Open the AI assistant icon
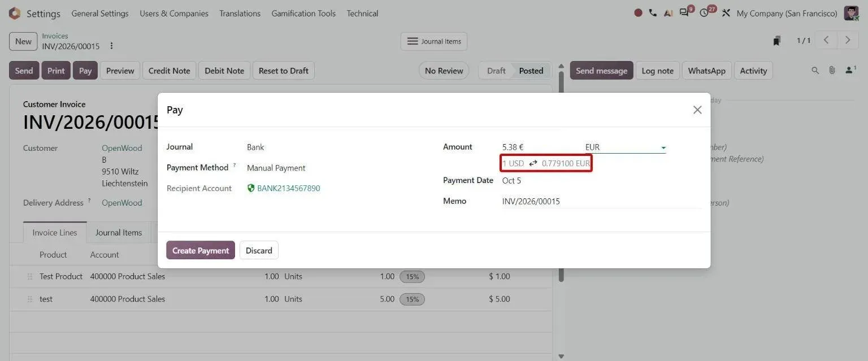868x361 pixels. (x=668, y=13)
